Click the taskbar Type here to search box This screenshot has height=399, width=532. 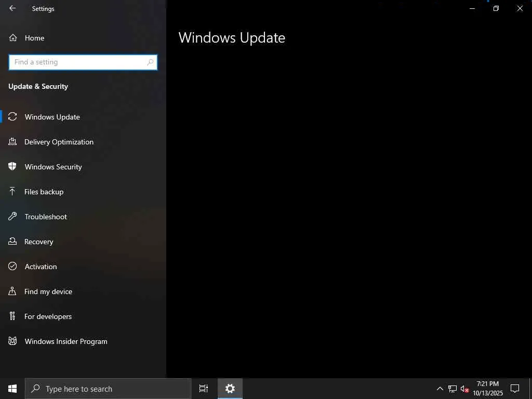[108, 389]
